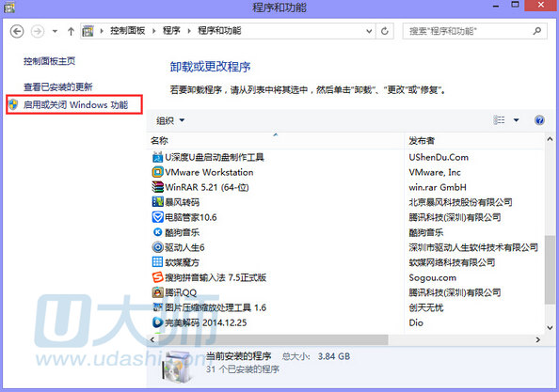Click the 图片压缩缩放处理工具 icon
This screenshot has width=559, height=392.
[157, 307]
